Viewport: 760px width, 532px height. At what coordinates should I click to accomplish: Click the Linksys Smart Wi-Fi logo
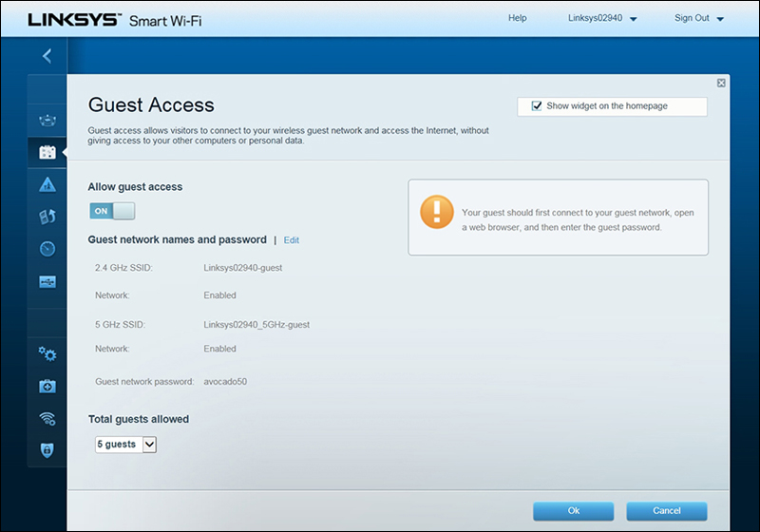tap(114, 20)
